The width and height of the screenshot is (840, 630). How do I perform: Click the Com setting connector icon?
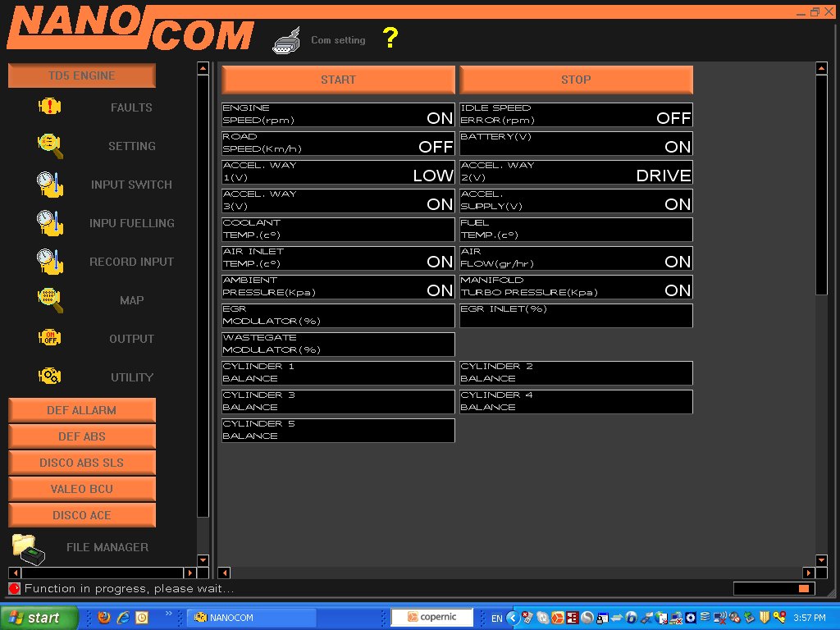coord(289,40)
